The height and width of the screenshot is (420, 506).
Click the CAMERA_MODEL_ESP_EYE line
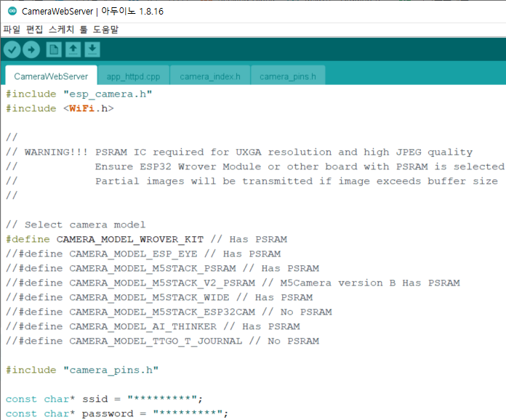[x=143, y=254]
